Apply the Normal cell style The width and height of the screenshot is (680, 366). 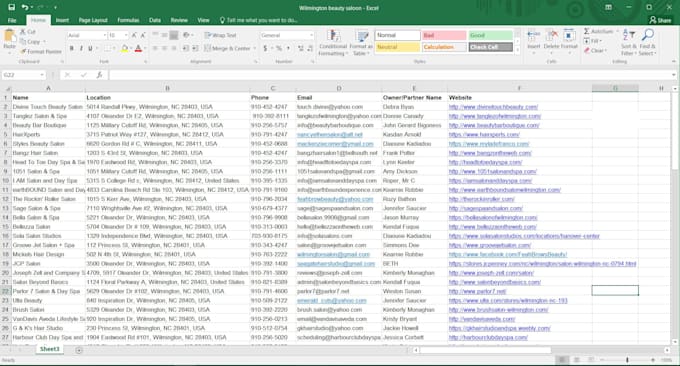point(398,35)
